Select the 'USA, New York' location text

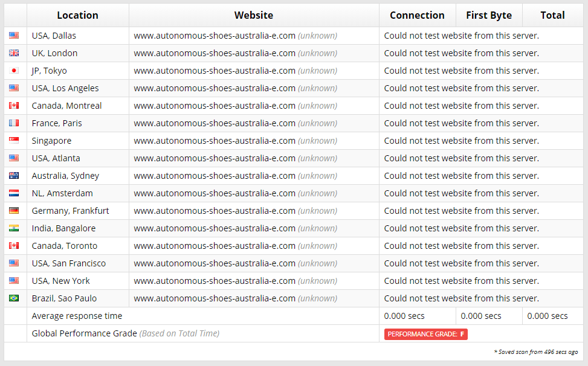click(61, 281)
